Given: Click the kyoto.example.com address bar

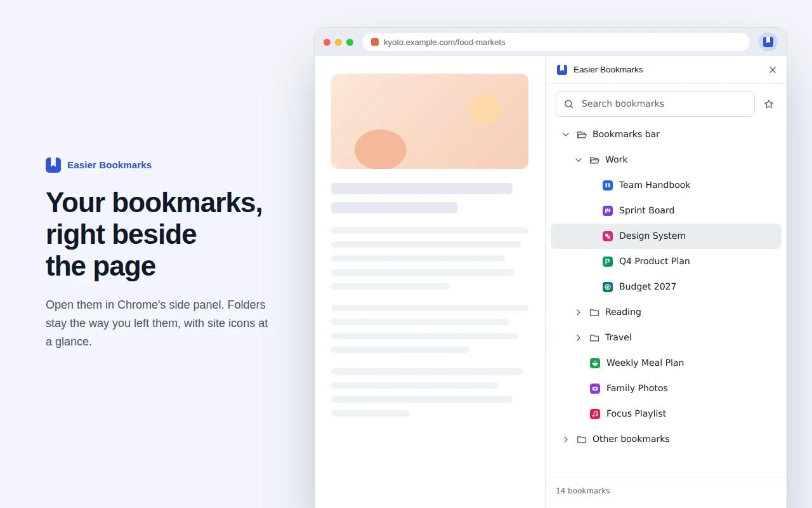Looking at the screenshot, I should point(556,42).
